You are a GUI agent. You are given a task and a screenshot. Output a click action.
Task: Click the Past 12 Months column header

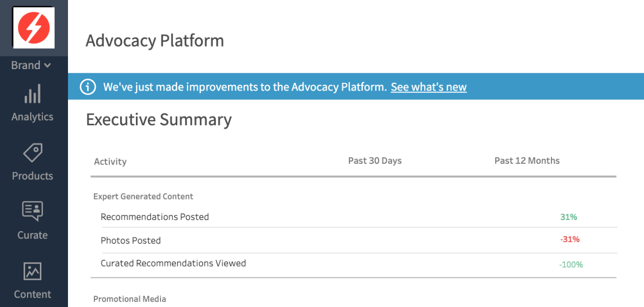point(527,161)
